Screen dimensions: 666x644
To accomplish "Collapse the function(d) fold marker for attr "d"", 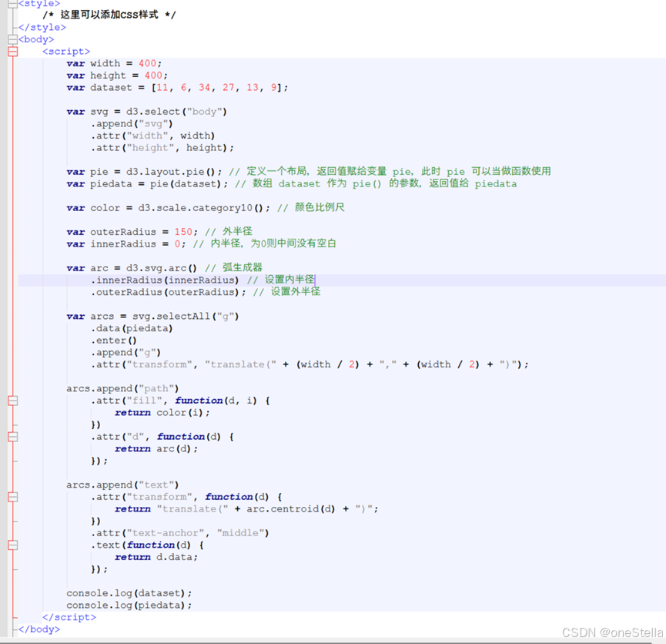I will (x=13, y=437).
